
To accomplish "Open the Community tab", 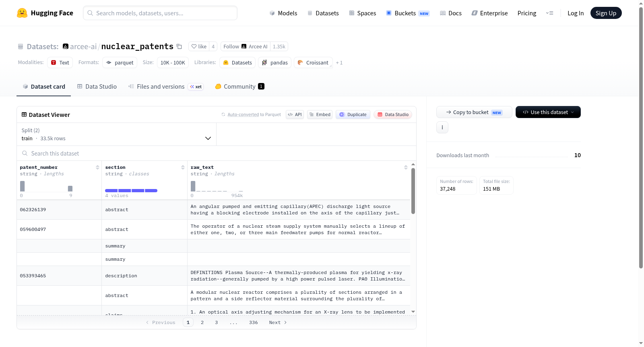I will (239, 86).
